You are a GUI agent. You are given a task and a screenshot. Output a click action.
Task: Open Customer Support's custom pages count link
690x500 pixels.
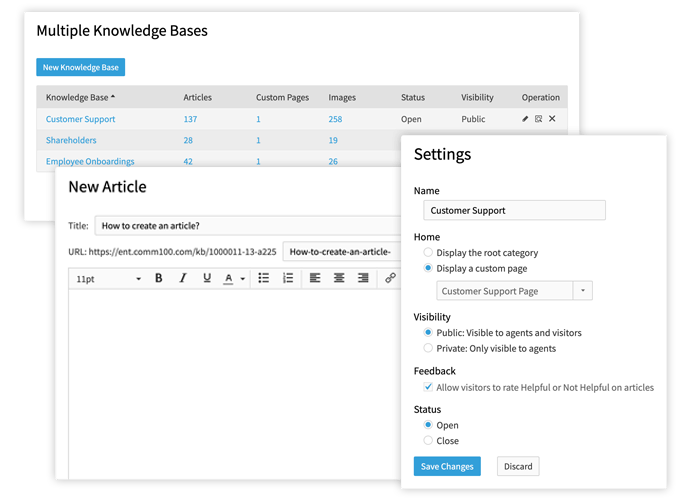(x=258, y=119)
